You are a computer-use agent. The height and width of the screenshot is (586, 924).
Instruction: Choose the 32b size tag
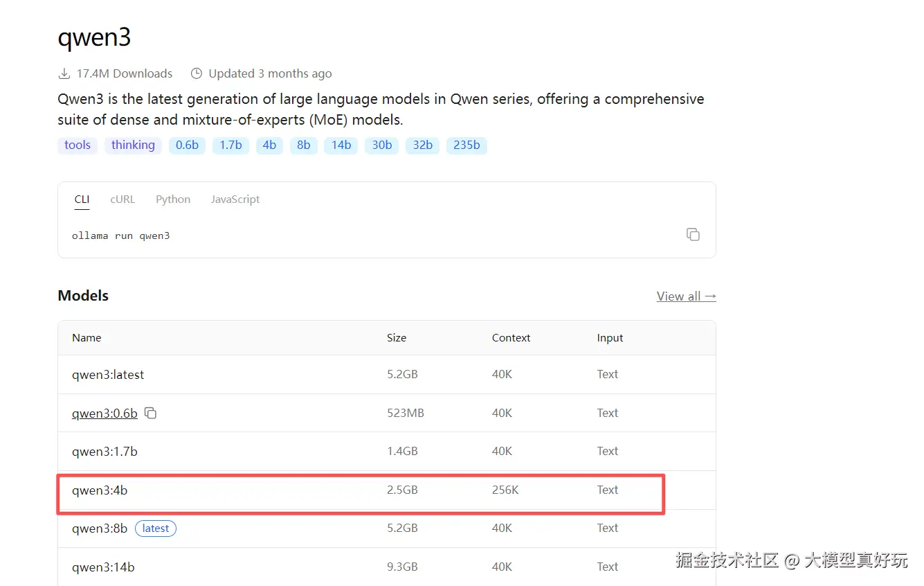(423, 145)
